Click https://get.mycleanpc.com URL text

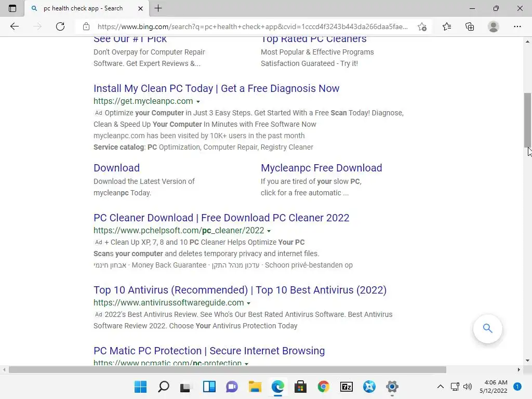[143, 101]
